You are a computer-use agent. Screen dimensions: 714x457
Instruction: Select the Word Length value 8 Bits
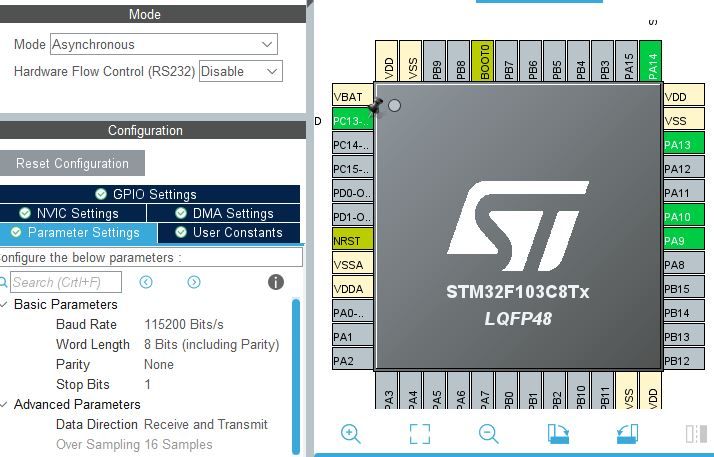pos(212,344)
